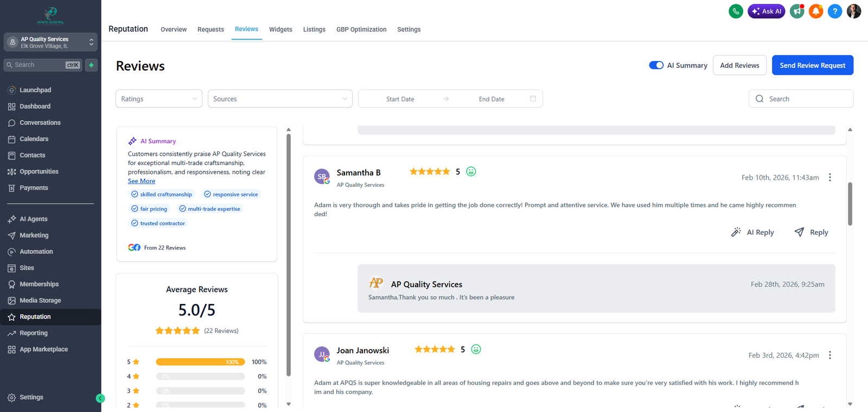Switch to the Listings tab
The width and height of the screenshot is (868, 412).
(314, 29)
